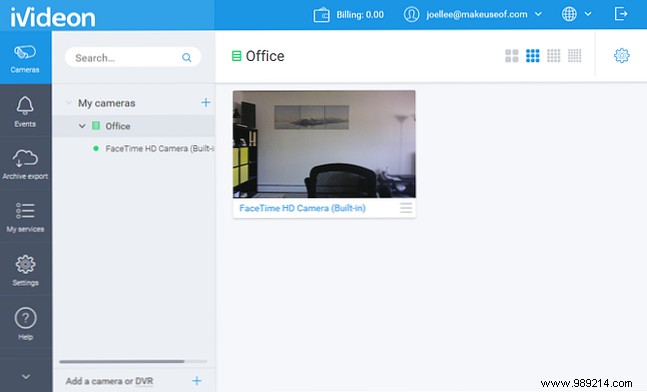Screen dimensions: 647x392
Task: Click the green Office group icon in tree
Action: tap(96, 126)
